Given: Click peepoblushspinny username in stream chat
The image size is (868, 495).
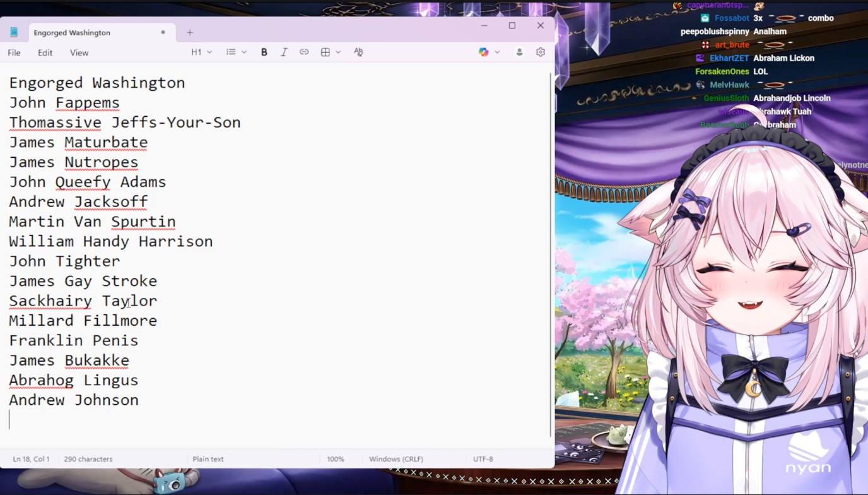Looking at the screenshot, I should [715, 32].
